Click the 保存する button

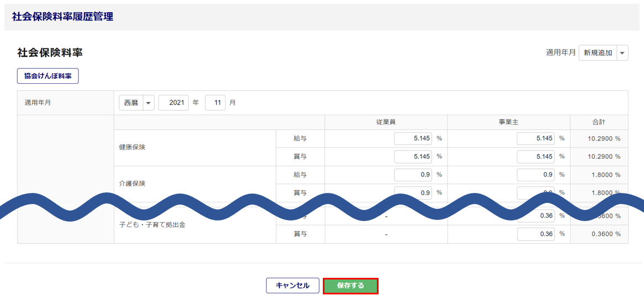click(350, 286)
